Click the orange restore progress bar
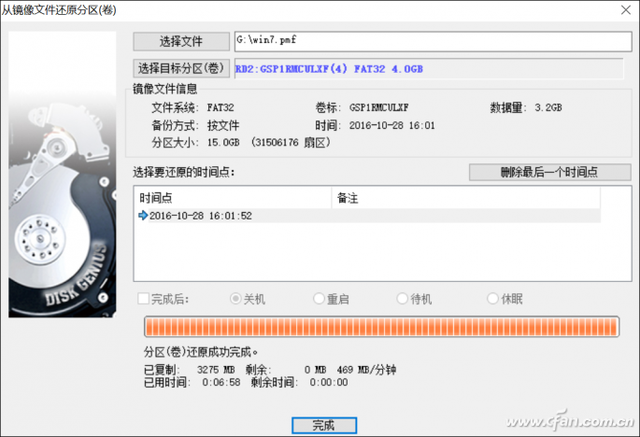640x437 pixels. 382,327
